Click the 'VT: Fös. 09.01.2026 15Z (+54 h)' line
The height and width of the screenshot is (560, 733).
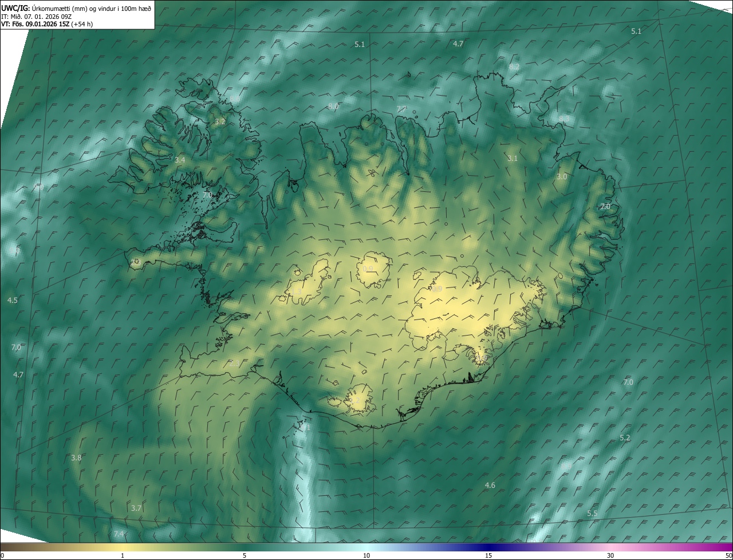48,25
